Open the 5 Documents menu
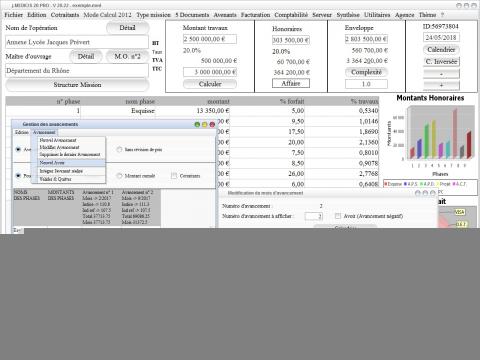The width and height of the screenshot is (480, 360). point(192,15)
